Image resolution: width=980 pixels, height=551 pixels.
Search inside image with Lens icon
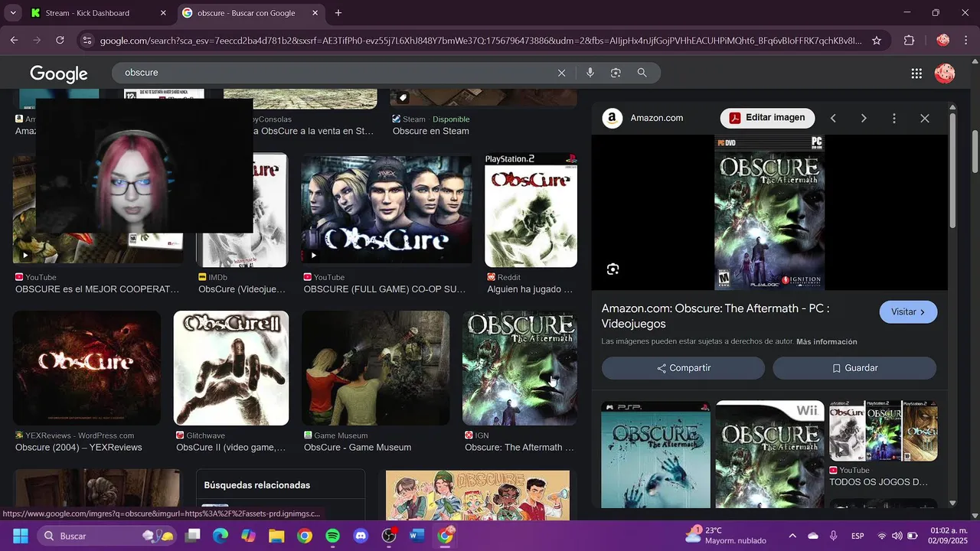[x=612, y=269]
